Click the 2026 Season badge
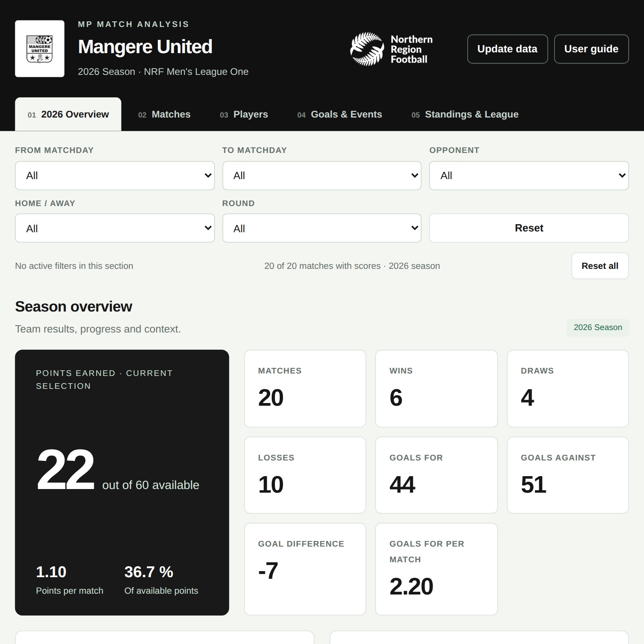Viewport: 644px width, 644px height. (598, 328)
